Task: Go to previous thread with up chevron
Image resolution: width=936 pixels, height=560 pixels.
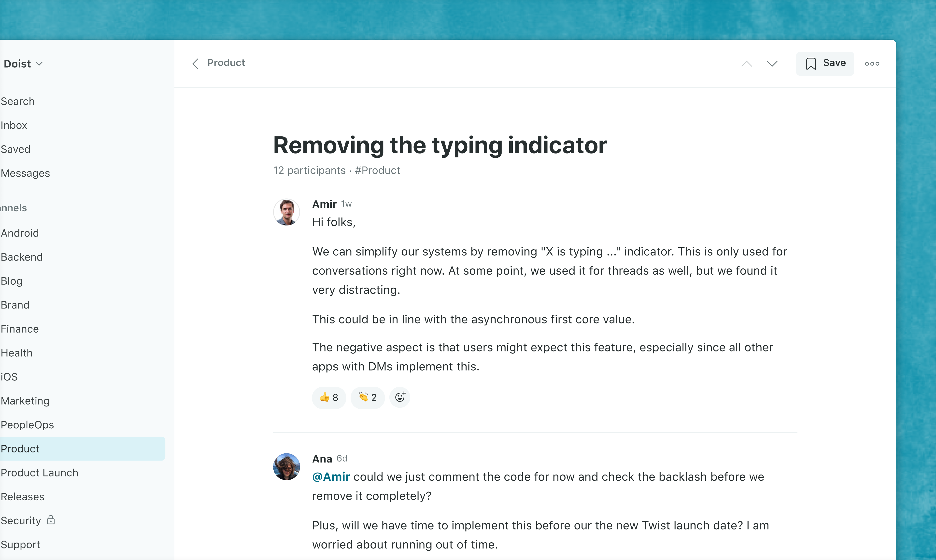Action: pyautogui.click(x=746, y=63)
